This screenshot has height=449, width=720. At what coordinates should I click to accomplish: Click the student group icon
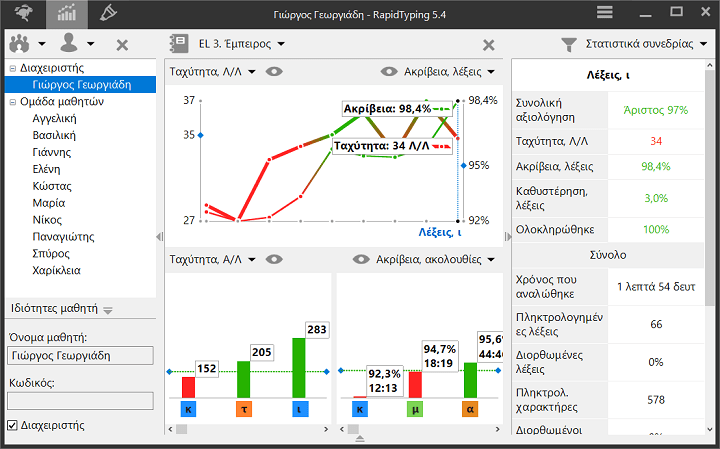pos(19,44)
